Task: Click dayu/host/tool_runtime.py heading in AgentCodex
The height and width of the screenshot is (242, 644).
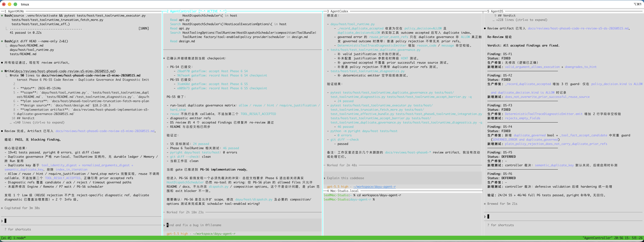Action: tap(352, 24)
